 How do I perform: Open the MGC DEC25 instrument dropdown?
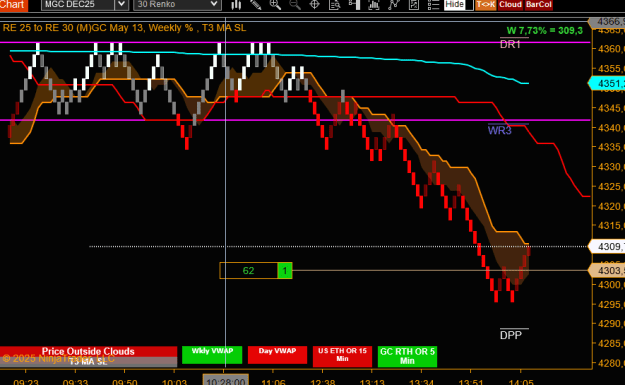tap(84, 4)
